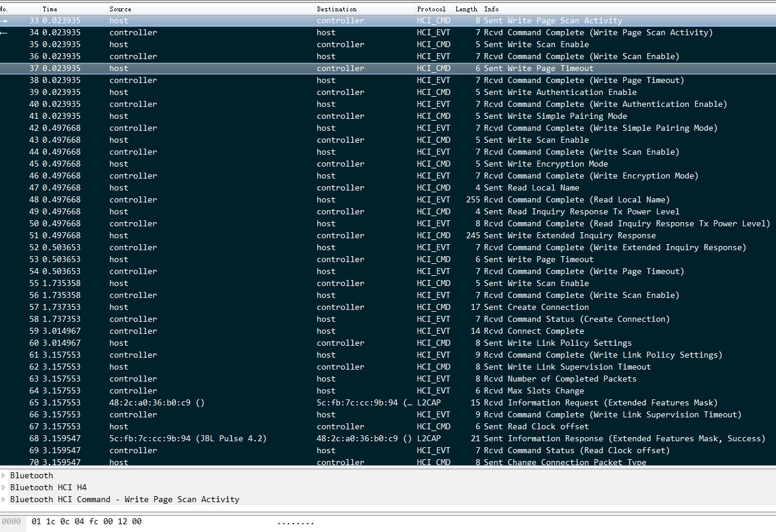Image resolution: width=776 pixels, height=532 pixels.
Task: Select packet 45 Sent Write Encryption Mode
Action: [x=388, y=164]
